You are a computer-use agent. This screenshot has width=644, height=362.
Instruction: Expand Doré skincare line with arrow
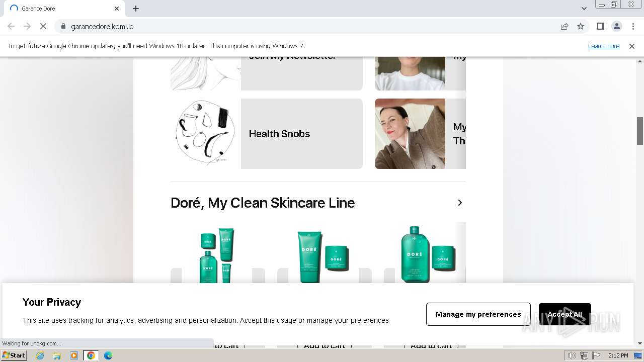tap(460, 203)
